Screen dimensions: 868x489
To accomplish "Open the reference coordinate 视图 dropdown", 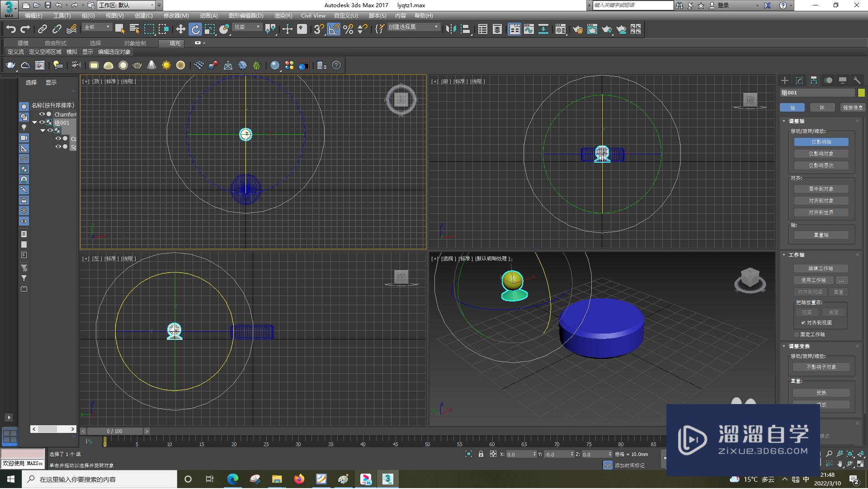I will coord(247,27).
